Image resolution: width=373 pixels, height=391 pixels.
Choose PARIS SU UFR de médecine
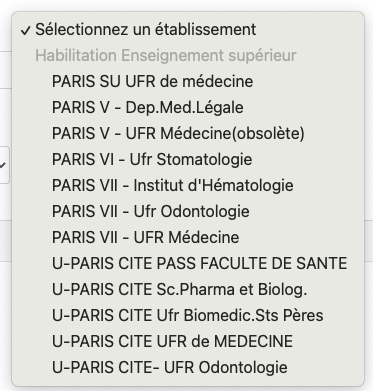point(188,81)
